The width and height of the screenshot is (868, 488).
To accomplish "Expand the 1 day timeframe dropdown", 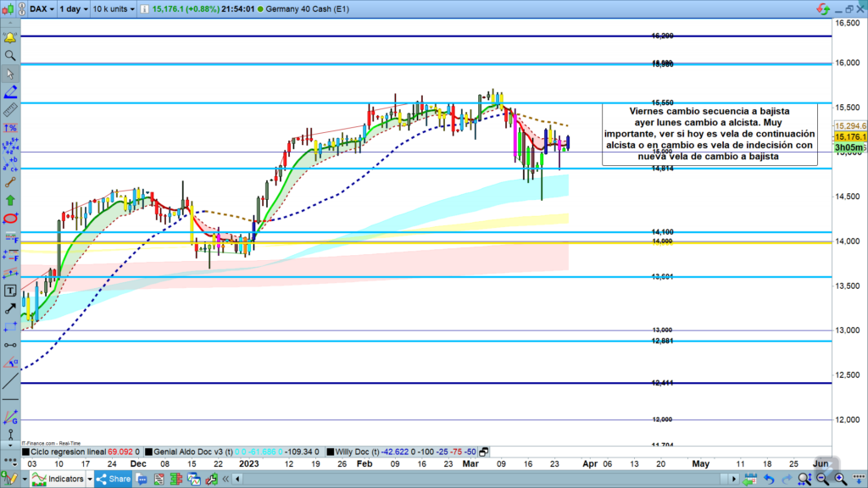I will (72, 8).
